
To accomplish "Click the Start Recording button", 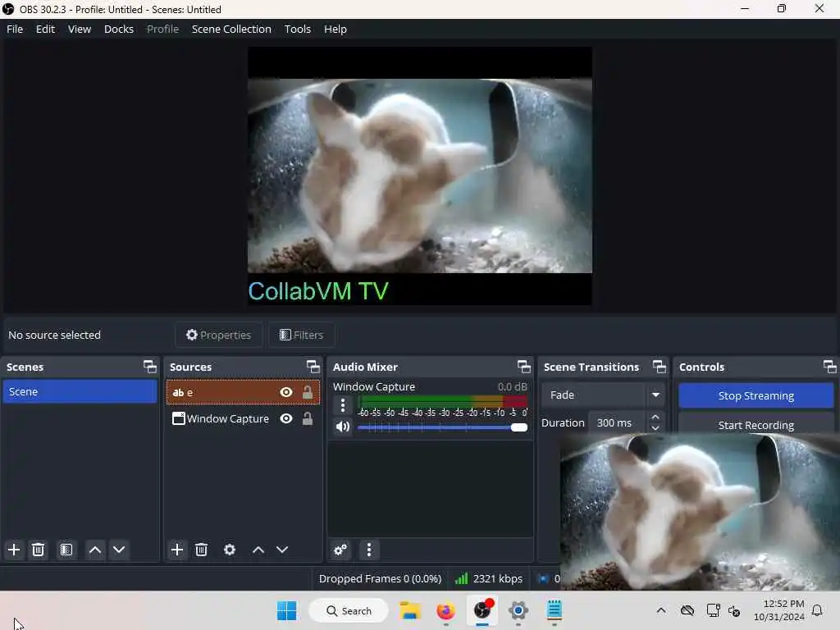I will [756, 424].
